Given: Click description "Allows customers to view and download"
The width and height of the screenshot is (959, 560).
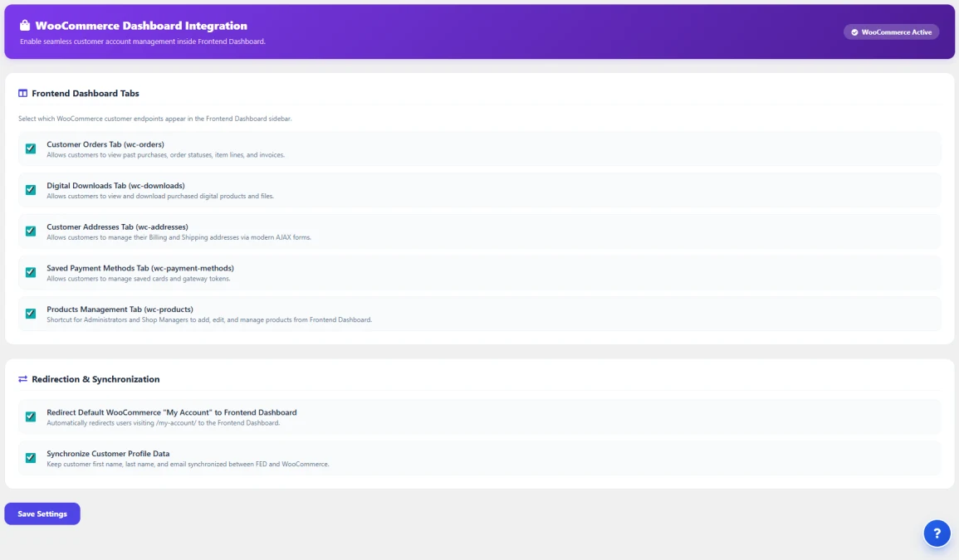Looking at the screenshot, I should click(160, 197).
